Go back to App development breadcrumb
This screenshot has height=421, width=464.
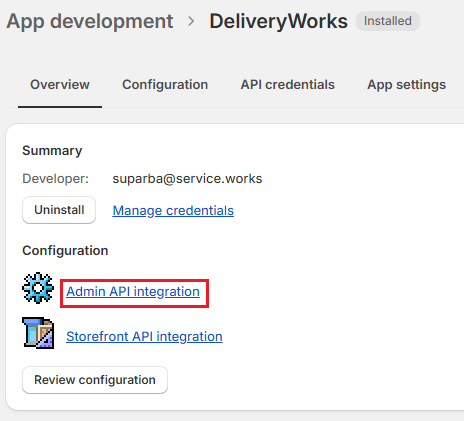coord(90,21)
